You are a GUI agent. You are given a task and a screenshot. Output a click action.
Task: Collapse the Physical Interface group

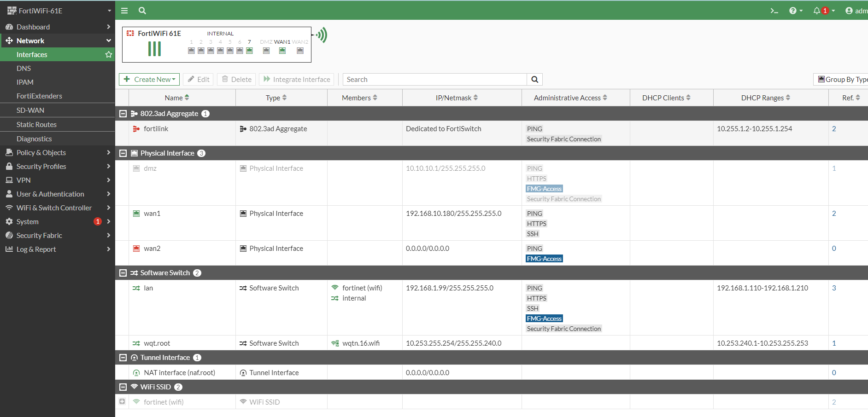pyautogui.click(x=123, y=153)
